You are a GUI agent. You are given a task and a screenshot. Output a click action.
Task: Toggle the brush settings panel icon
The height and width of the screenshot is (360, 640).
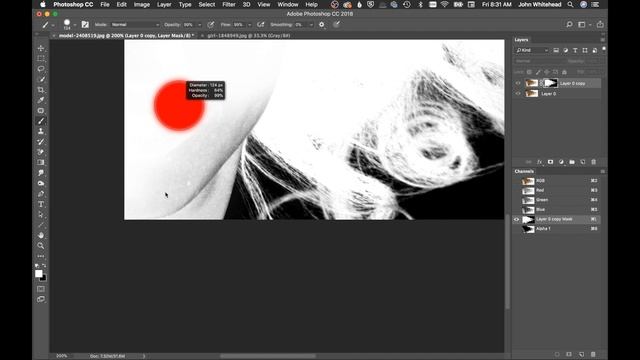point(85,24)
